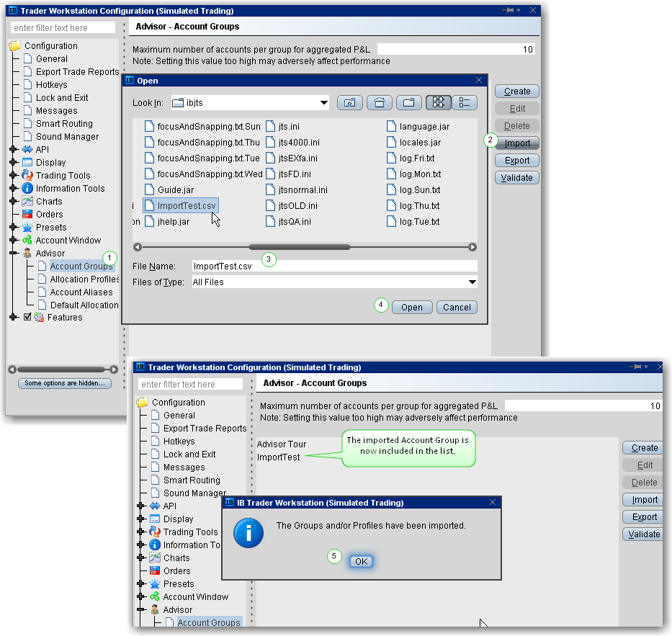Click the jhelp.jar file icon
This screenshot has height=636, width=672.
(x=149, y=222)
